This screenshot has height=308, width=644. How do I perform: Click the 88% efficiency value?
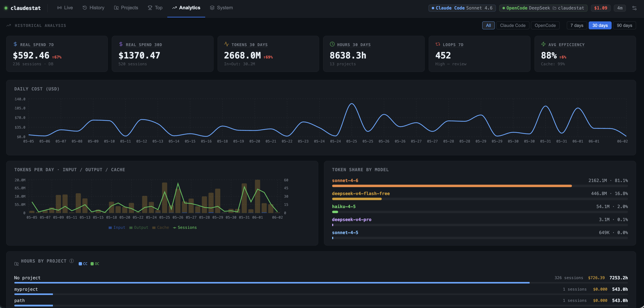pos(549,55)
